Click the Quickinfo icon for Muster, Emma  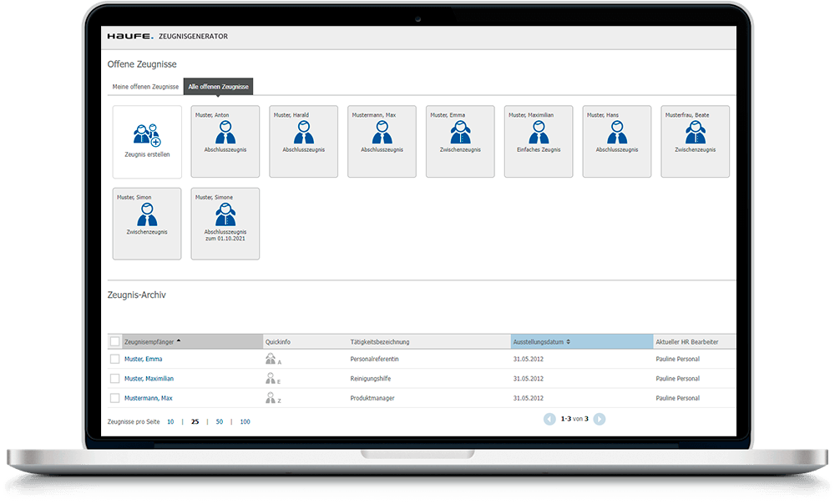272,359
